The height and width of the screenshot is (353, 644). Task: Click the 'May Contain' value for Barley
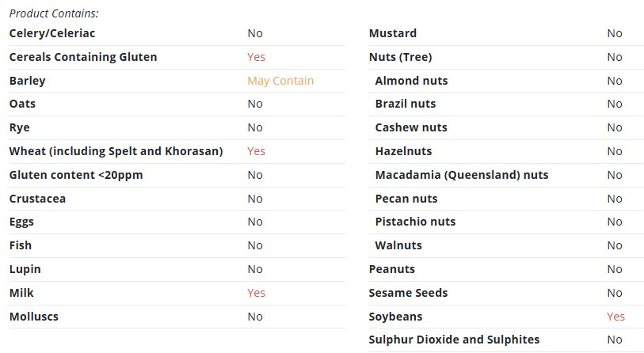pyautogui.click(x=280, y=81)
